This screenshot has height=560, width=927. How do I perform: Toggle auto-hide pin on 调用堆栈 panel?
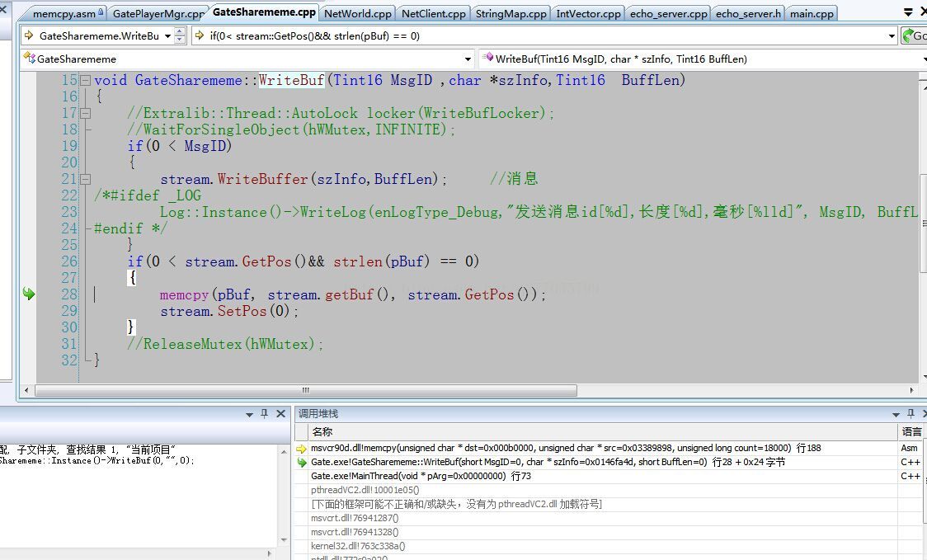[911, 414]
